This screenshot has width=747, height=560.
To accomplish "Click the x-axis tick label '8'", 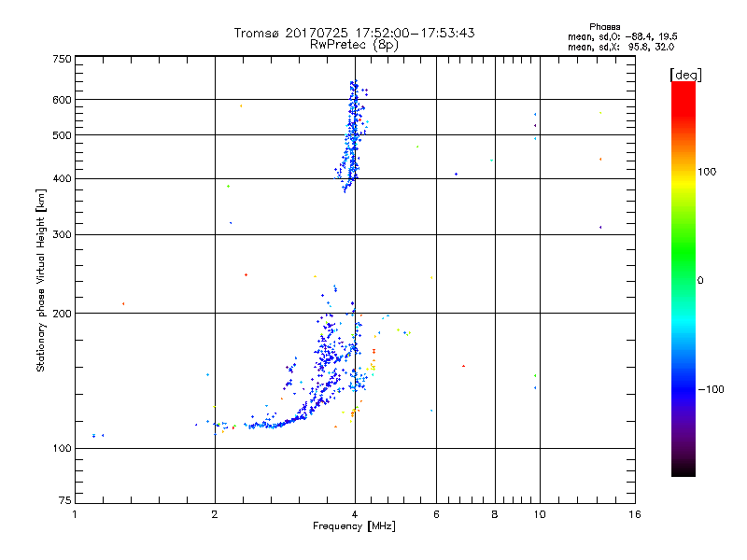I will coord(495,514).
